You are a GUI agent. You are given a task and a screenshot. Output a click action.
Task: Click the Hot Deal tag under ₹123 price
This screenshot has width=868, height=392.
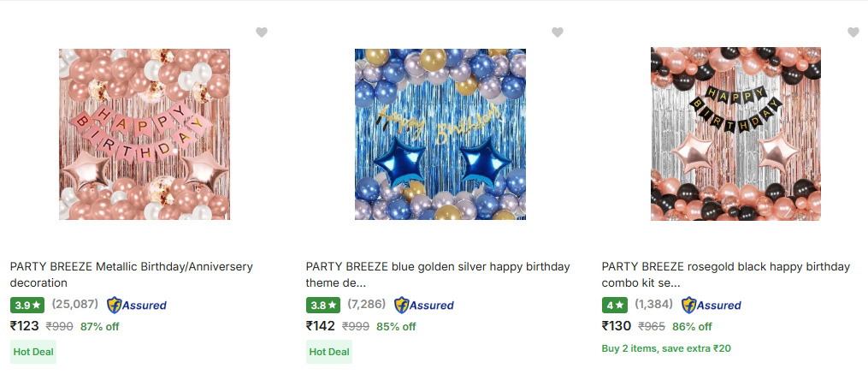coord(33,352)
